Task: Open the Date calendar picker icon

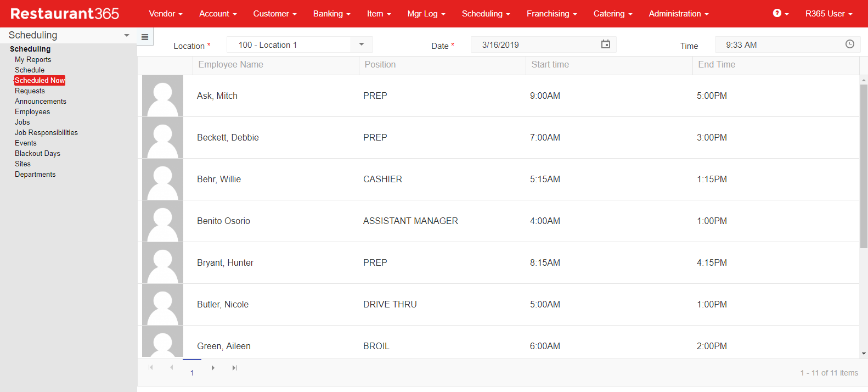Action: pyautogui.click(x=606, y=44)
